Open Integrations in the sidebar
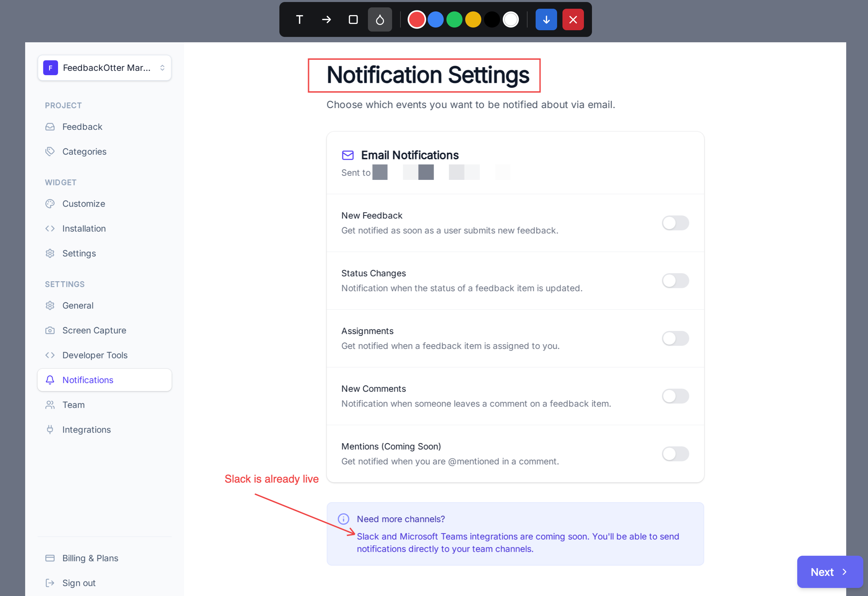Viewport: 868px width, 596px height. click(x=86, y=429)
